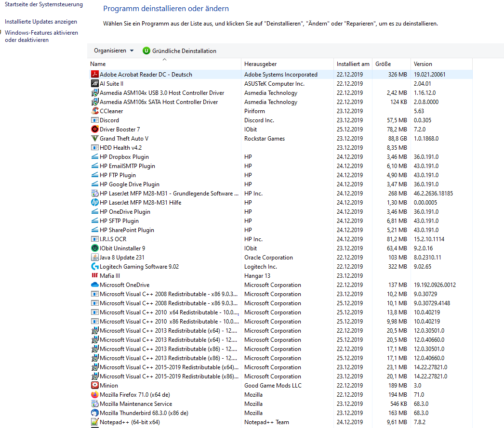Viewport: 504px width, 428px height.
Task: Click the Java 8 Update 231 icon
Action: click(x=94, y=257)
